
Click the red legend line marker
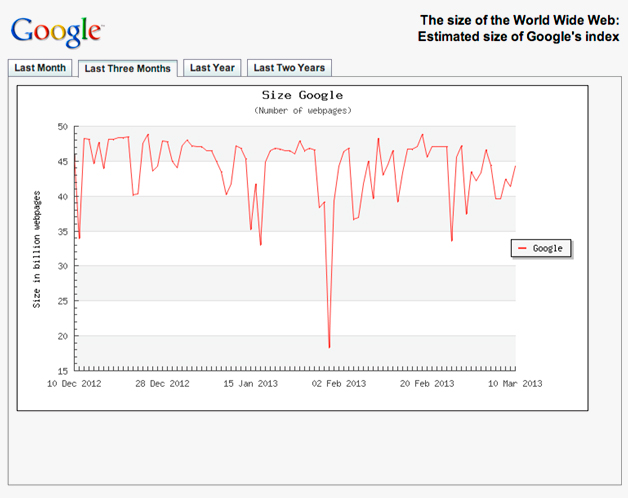[x=522, y=248]
